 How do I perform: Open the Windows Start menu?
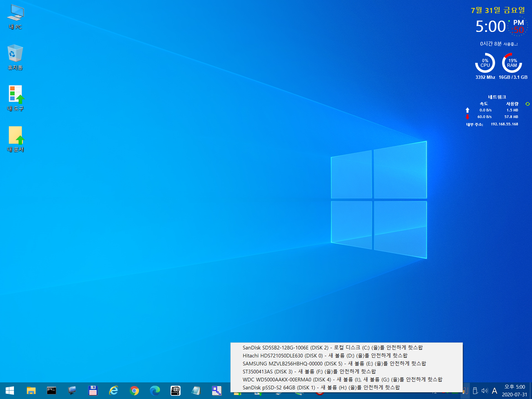(10, 391)
